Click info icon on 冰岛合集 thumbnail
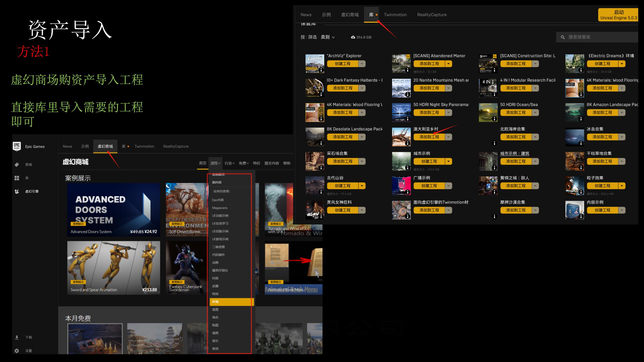The image size is (644, 362). 581,143
